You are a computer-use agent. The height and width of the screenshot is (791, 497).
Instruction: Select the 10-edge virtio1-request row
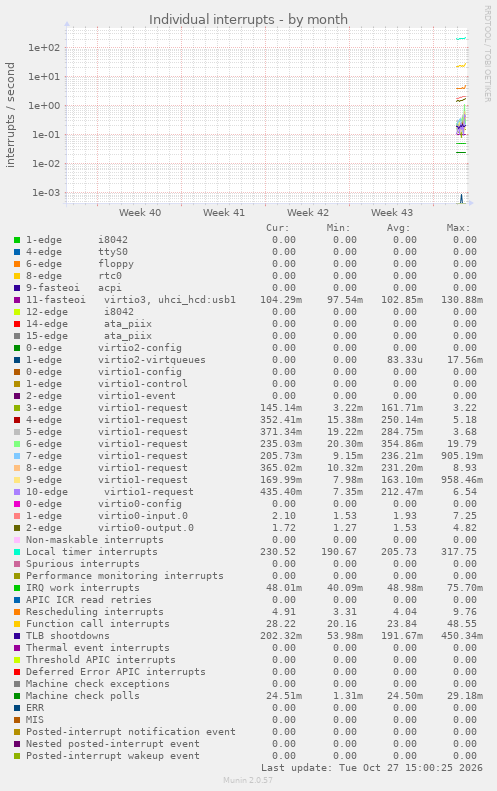[248, 492]
